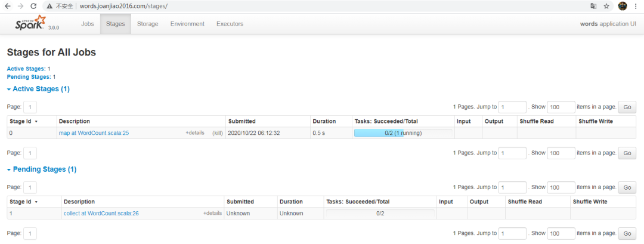
Task: Focus Show items field above pending stages table
Action: pyautogui.click(x=561, y=188)
